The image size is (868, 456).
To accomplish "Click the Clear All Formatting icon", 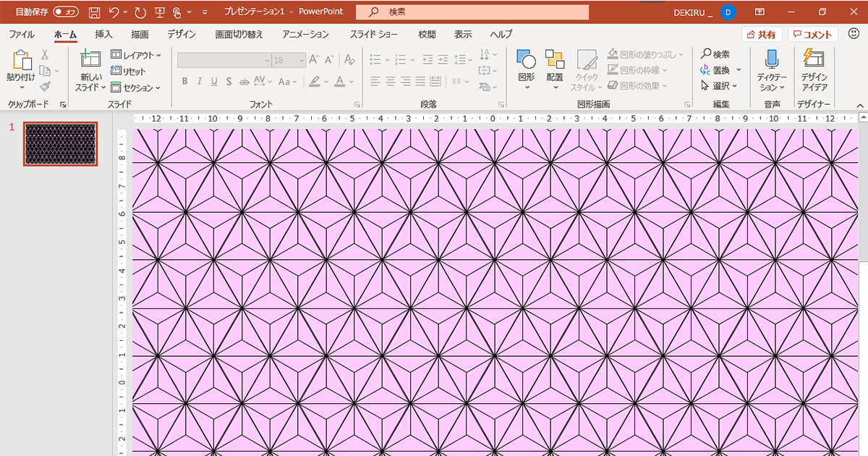I will [350, 60].
